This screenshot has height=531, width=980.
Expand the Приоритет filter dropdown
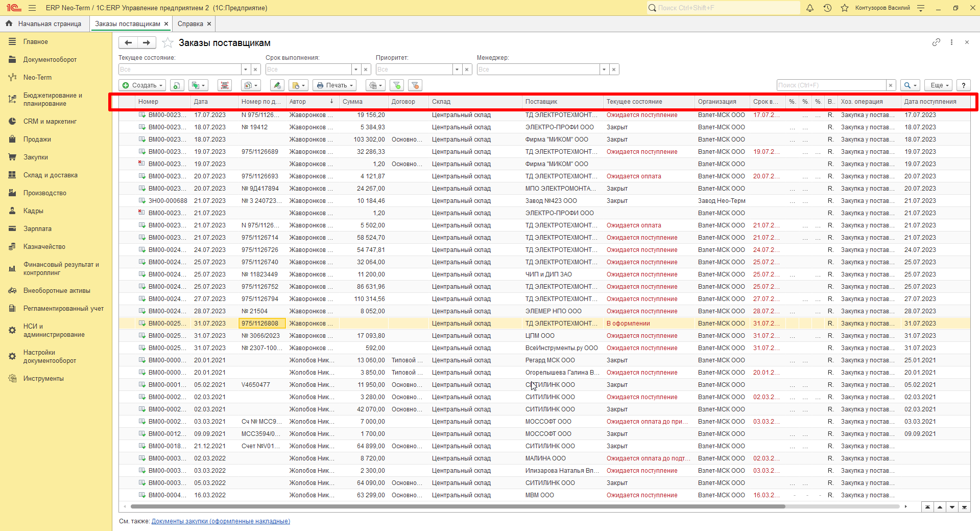457,70
